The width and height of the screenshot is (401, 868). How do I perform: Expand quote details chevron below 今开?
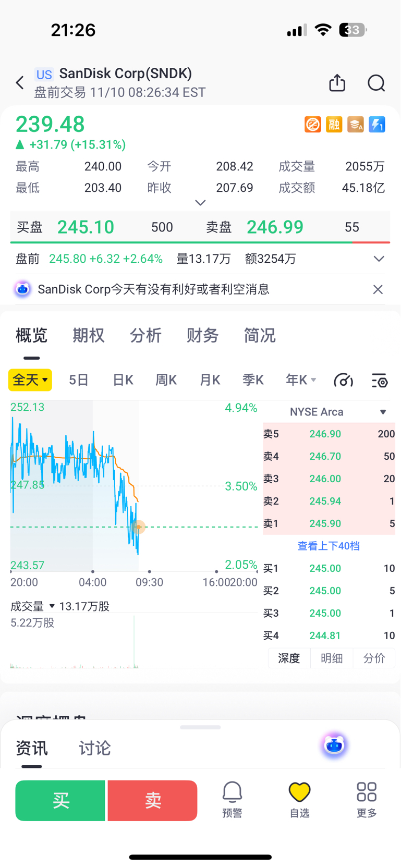click(200, 203)
